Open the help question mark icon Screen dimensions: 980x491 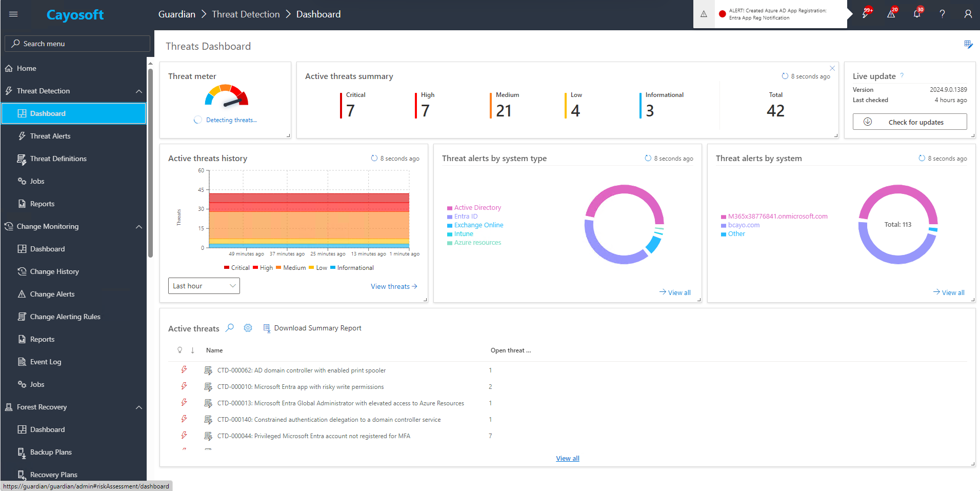click(942, 14)
